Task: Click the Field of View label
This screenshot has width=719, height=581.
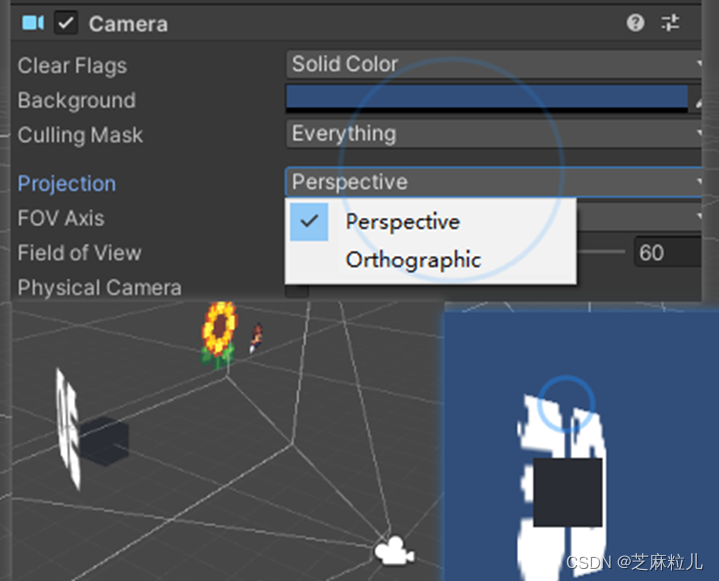Action: coord(79,253)
